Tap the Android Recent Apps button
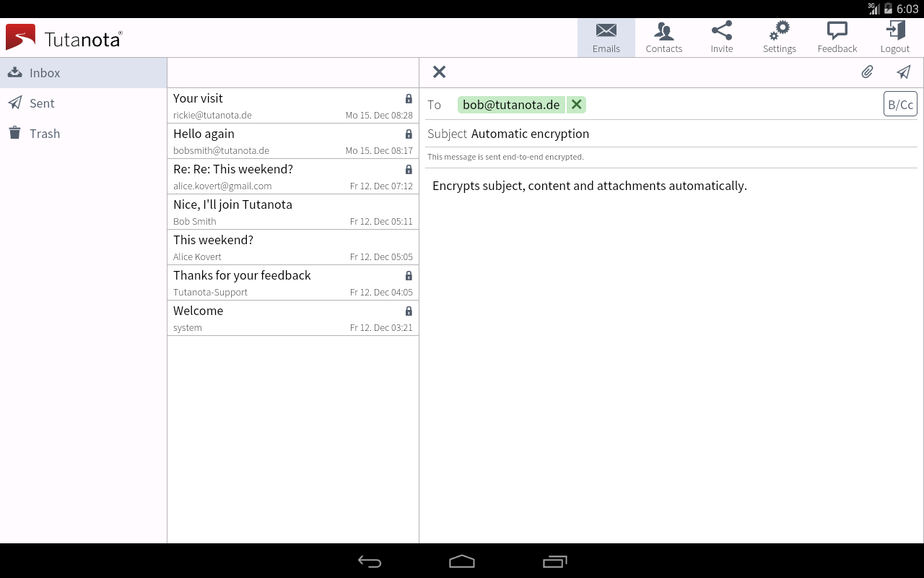The width and height of the screenshot is (924, 578). click(x=554, y=561)
